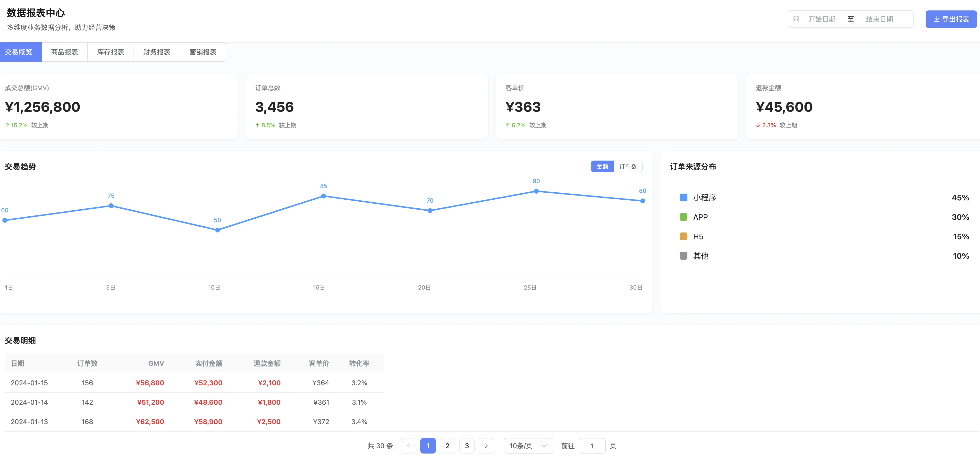Click the blue 小程序 legend square
This screenshot has width=980, height=463.
pyautogui.click(x=683, y=197)
